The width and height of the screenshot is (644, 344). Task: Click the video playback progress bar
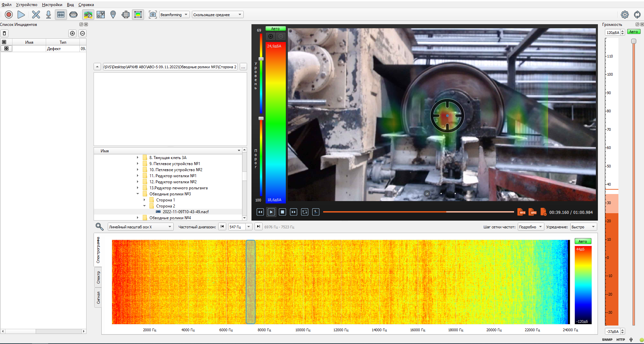click(x=418, y=212)
